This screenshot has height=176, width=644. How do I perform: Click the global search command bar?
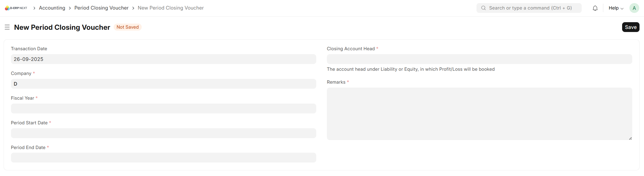(529, 8)
